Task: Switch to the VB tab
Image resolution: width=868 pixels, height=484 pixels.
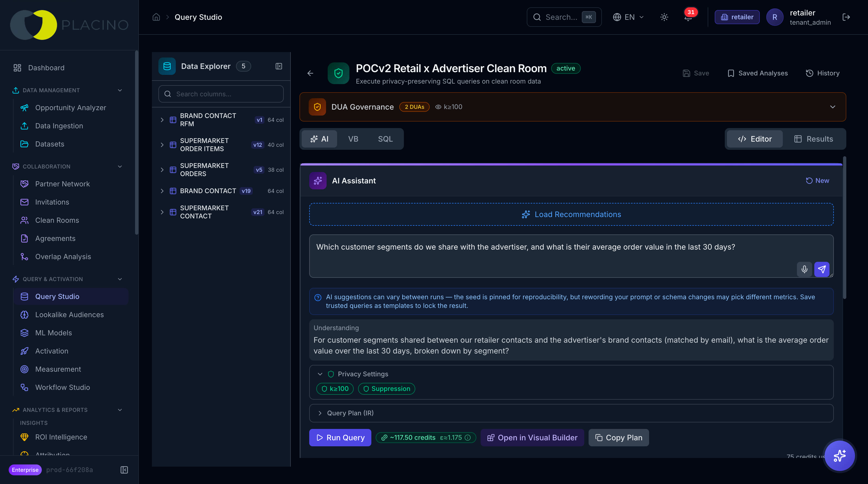Action: 353,139
